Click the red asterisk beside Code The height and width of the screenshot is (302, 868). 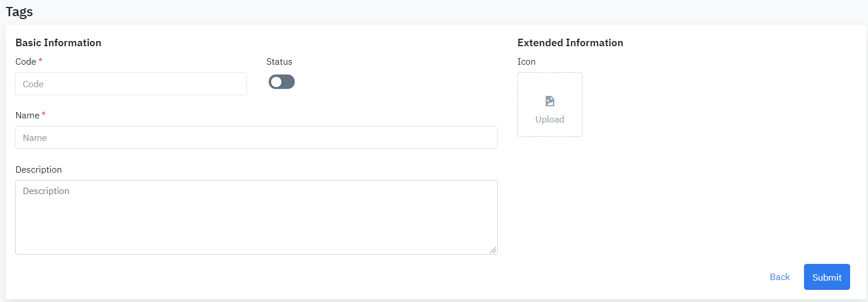coord(40,61)
